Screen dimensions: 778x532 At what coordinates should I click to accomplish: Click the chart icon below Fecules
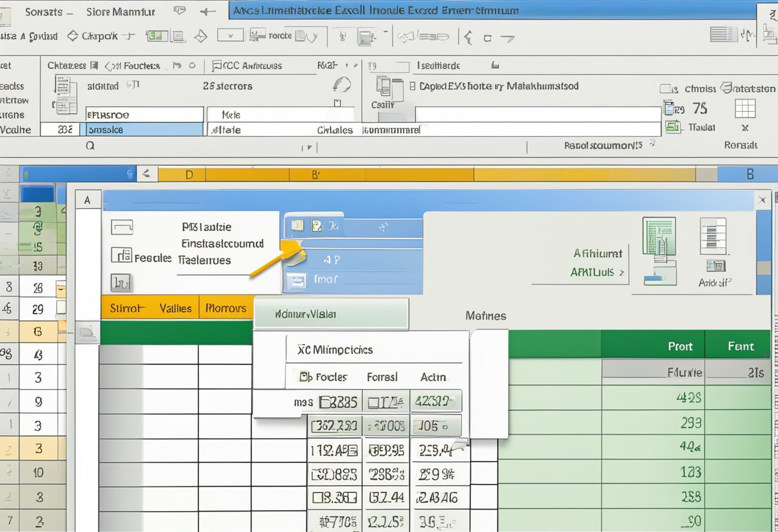(121, 282)
